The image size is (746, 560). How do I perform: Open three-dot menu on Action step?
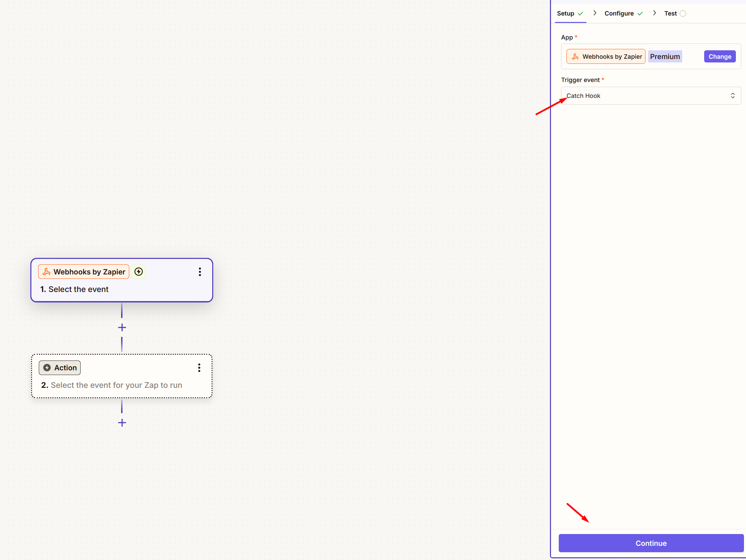click(x=199, y=368)
